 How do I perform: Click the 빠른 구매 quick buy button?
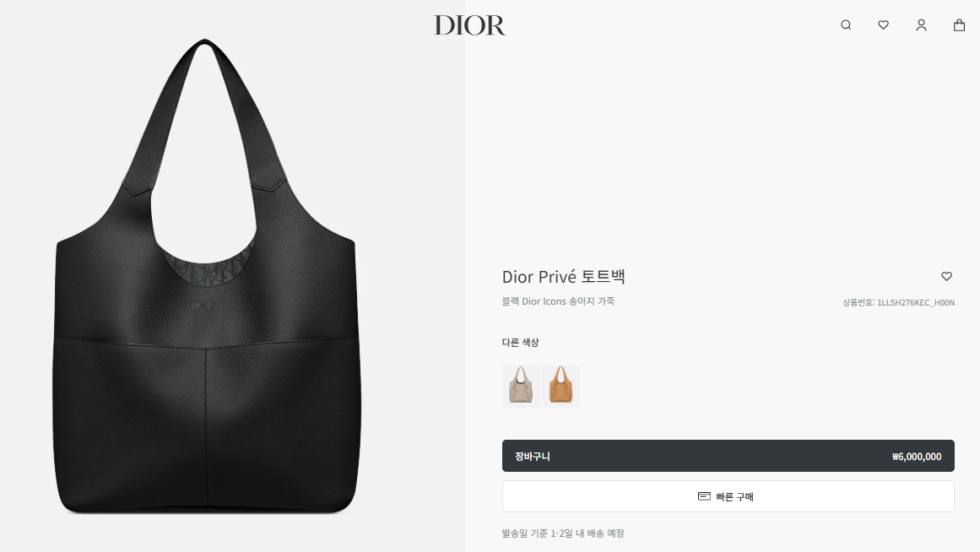click(x=728, y=496)
